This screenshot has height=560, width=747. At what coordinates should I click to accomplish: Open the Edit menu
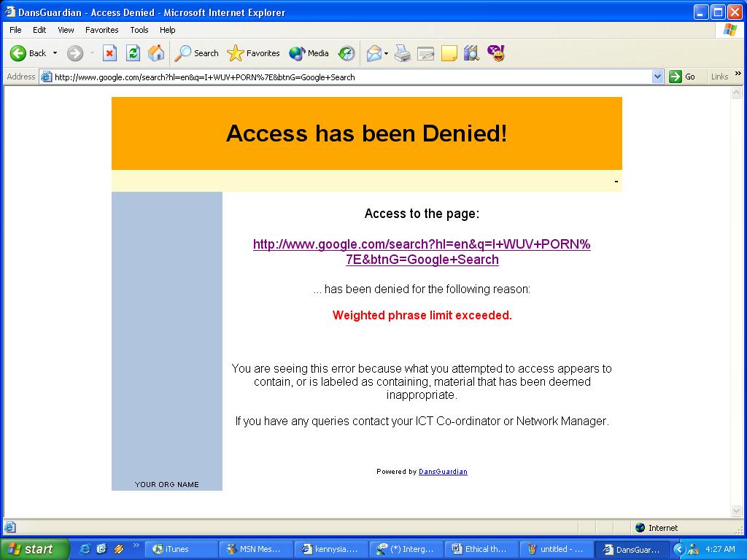click(x=39, y=29)
